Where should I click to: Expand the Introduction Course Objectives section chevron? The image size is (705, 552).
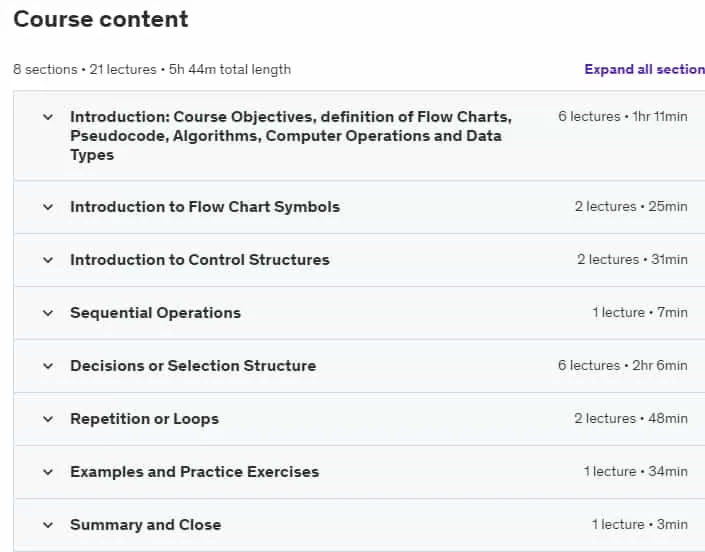click(x=48, y=117)
